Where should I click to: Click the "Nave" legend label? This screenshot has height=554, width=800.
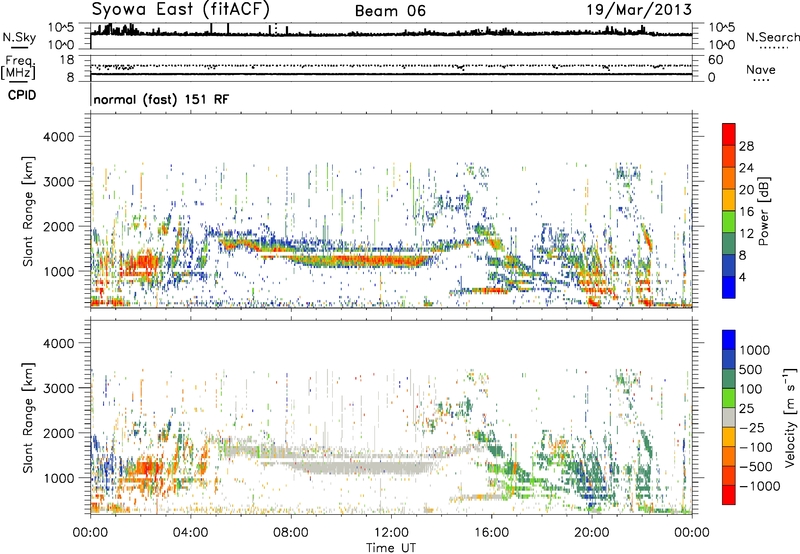pyautogui.click(x=761, y=70)
